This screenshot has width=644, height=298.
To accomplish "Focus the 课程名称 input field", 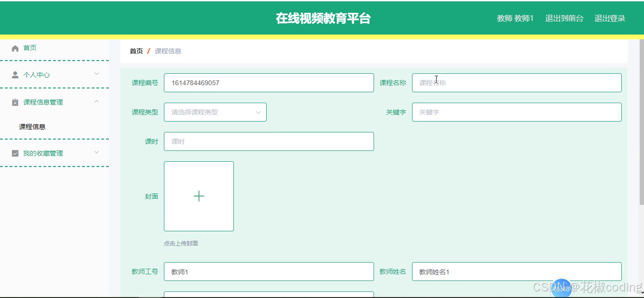I will 517,83.
